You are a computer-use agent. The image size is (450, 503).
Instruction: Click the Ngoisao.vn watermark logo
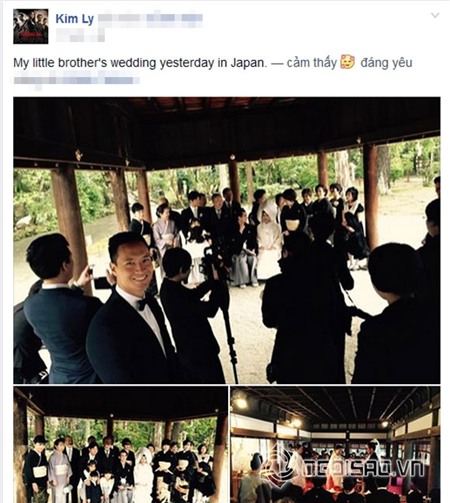coord(348,467)
